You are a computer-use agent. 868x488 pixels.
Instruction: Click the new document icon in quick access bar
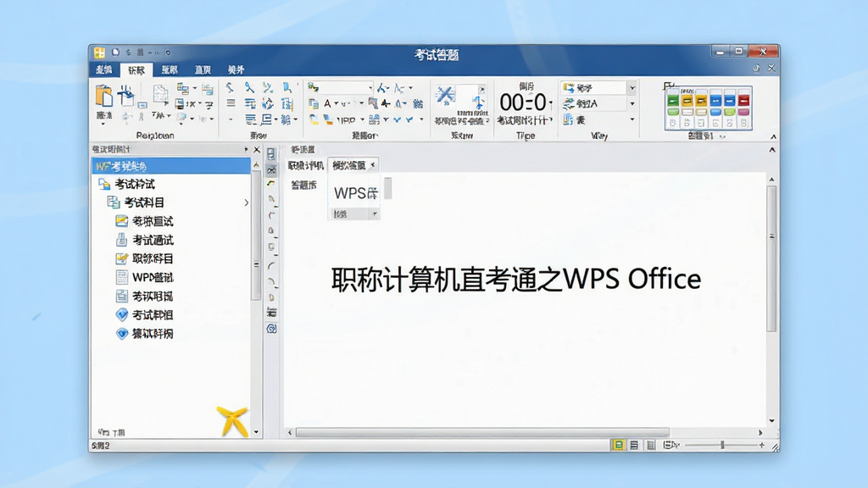115,53
